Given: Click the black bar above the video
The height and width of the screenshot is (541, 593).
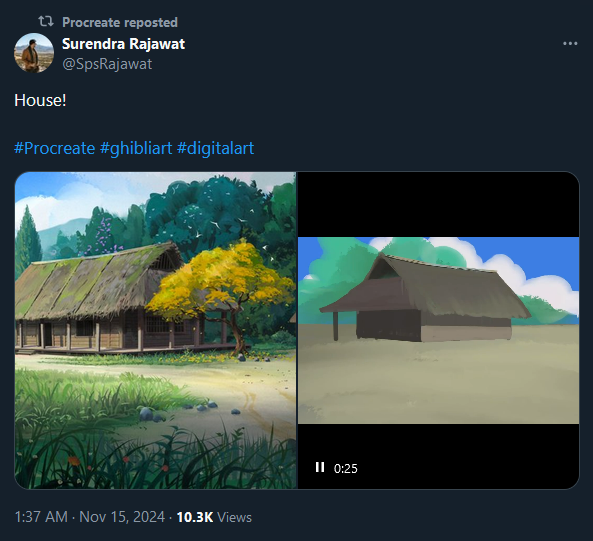Looking at the screenshot, I should (438, 205).
